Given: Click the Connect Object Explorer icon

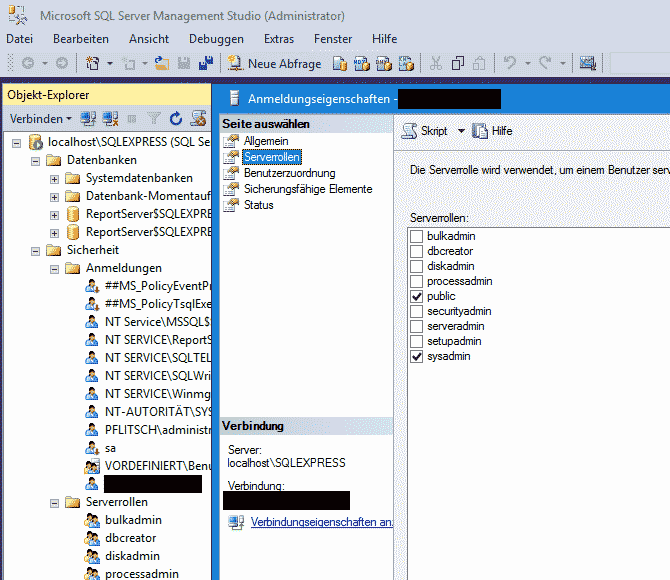Looking at the screenshot, I should coord(88,119).
